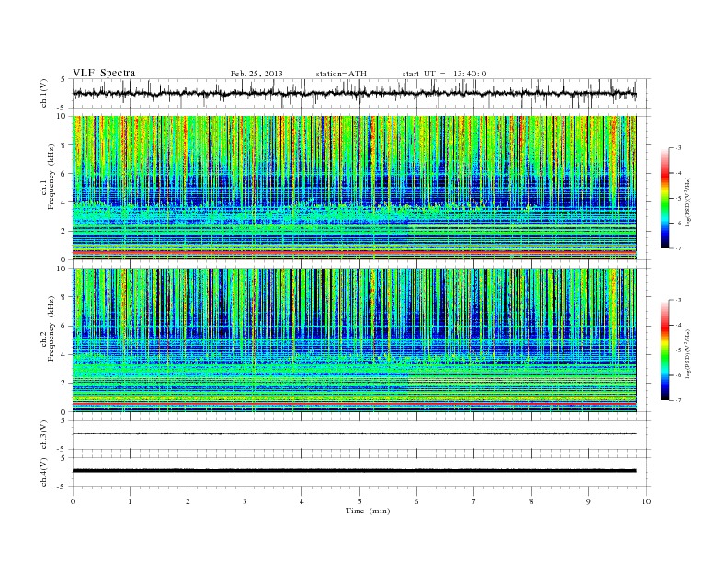Click the "-7" label on ch.1 color bar

click(x=678, y=248)
